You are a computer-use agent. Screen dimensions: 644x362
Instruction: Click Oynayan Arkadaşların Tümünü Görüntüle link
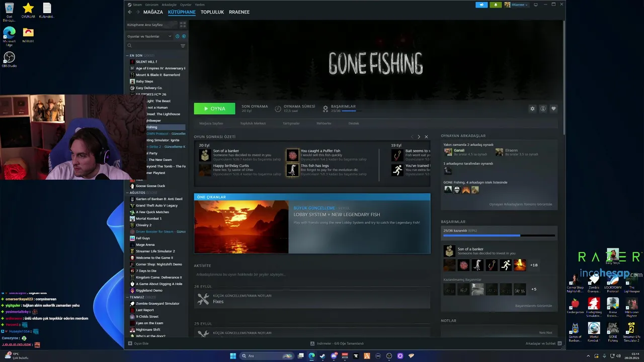click(521, 204)
